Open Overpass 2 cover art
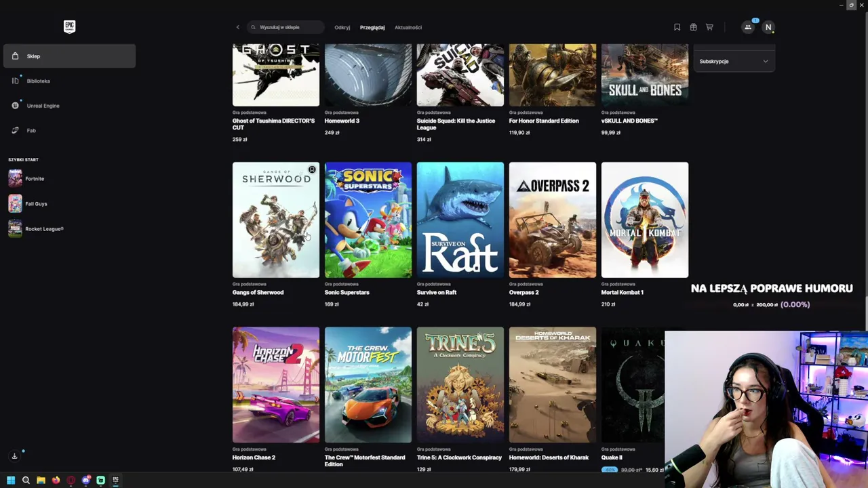 [x=553, y=220]
